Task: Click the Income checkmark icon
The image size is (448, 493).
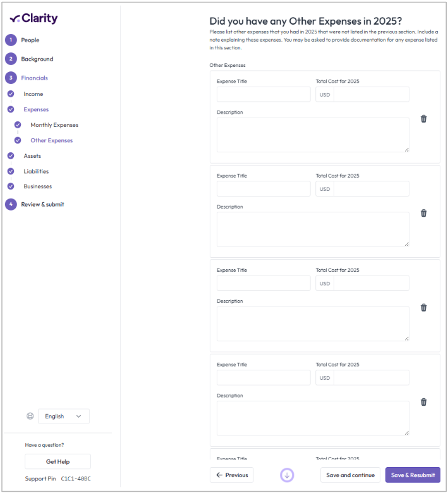Action: [x=11, y=94]
